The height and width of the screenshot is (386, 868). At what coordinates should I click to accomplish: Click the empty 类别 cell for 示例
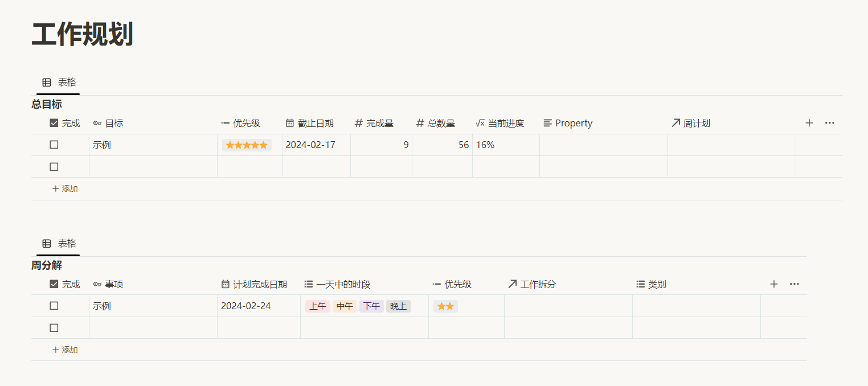[697, 306]
